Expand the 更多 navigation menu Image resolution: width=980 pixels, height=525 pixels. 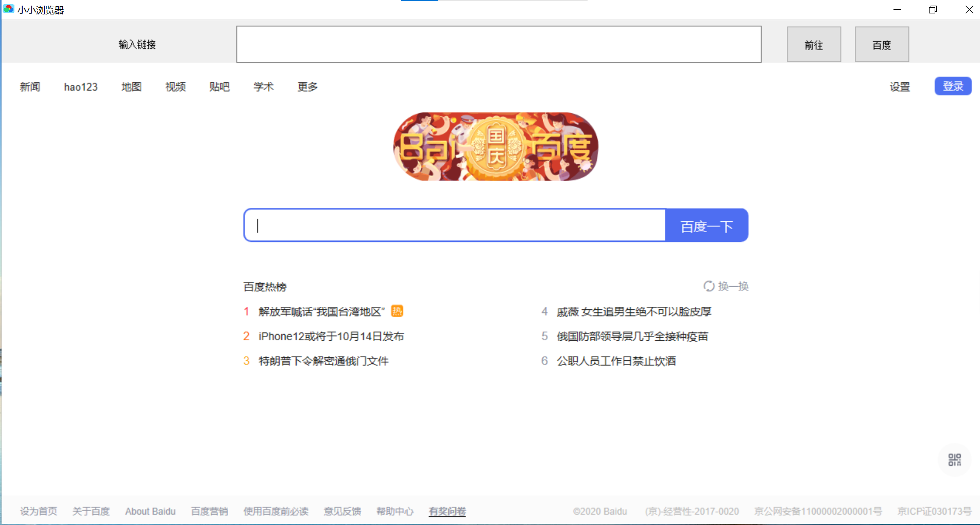point(307,87)
